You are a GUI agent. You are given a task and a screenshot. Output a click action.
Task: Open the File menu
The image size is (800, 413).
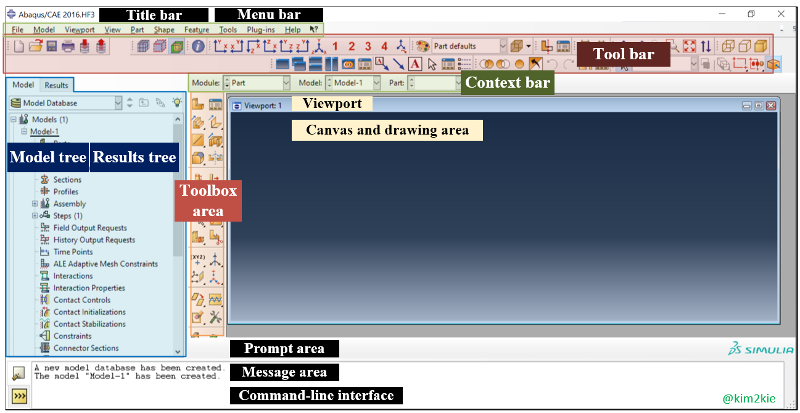tap(17, 30)
